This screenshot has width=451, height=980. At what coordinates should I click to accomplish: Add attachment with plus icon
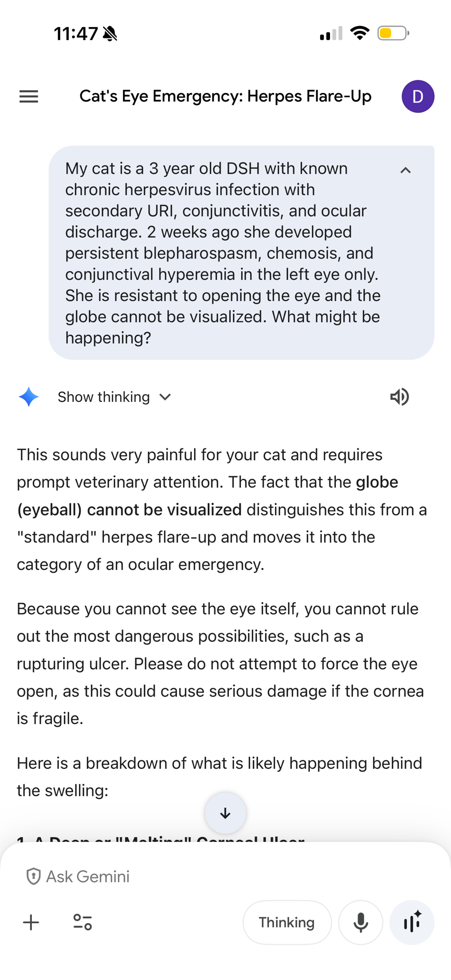pos(31,922)
